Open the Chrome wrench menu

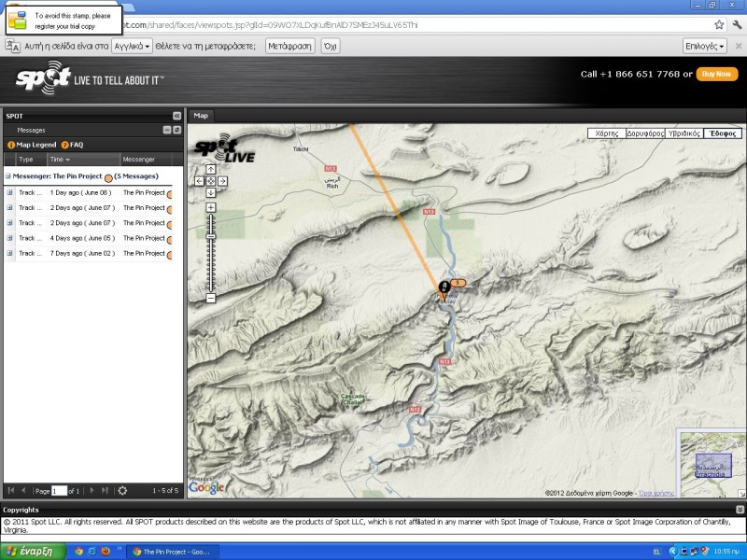click(737, 25)
